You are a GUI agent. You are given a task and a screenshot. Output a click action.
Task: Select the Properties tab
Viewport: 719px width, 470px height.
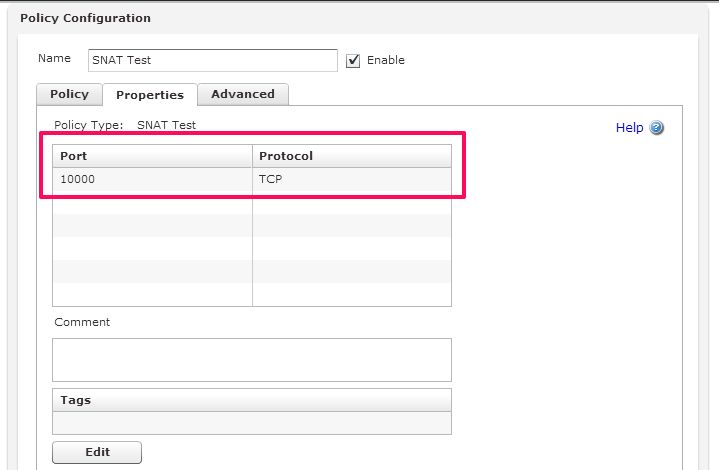tap(150, 95)
